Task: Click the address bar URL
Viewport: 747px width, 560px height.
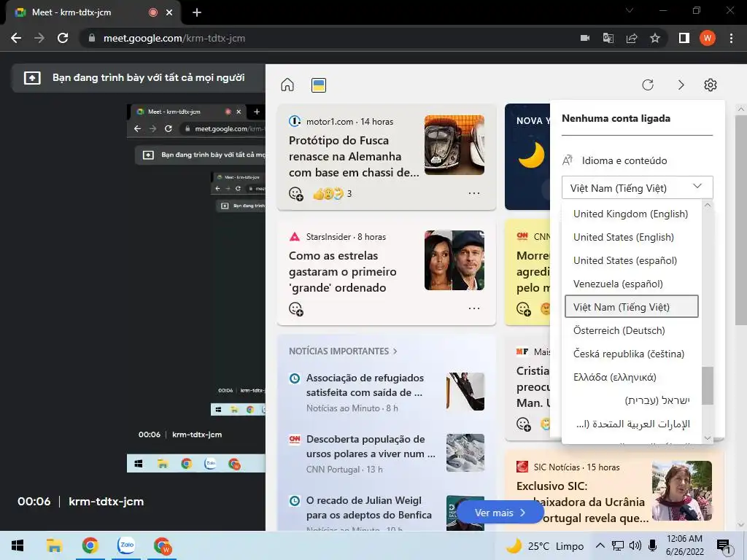Action: (174, 38)
